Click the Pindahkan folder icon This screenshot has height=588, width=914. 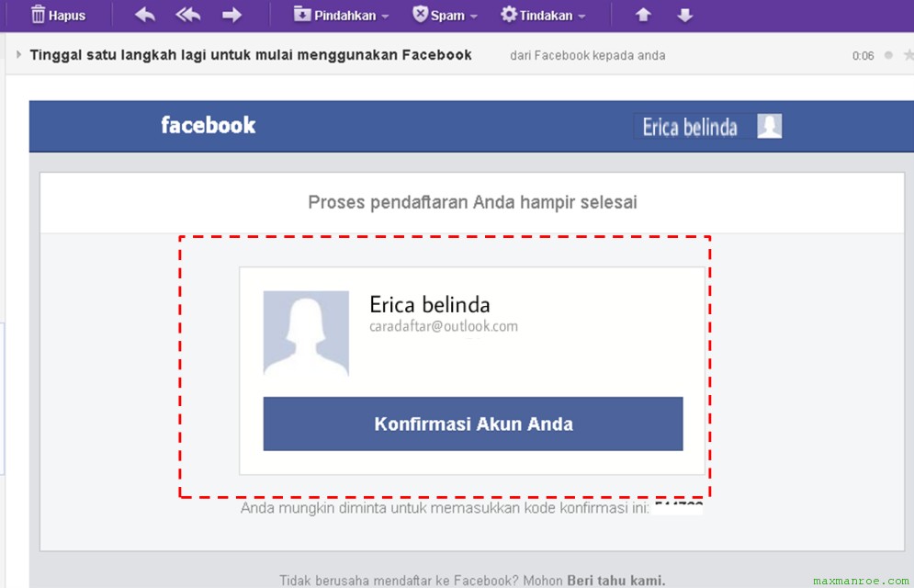point(302,15)
